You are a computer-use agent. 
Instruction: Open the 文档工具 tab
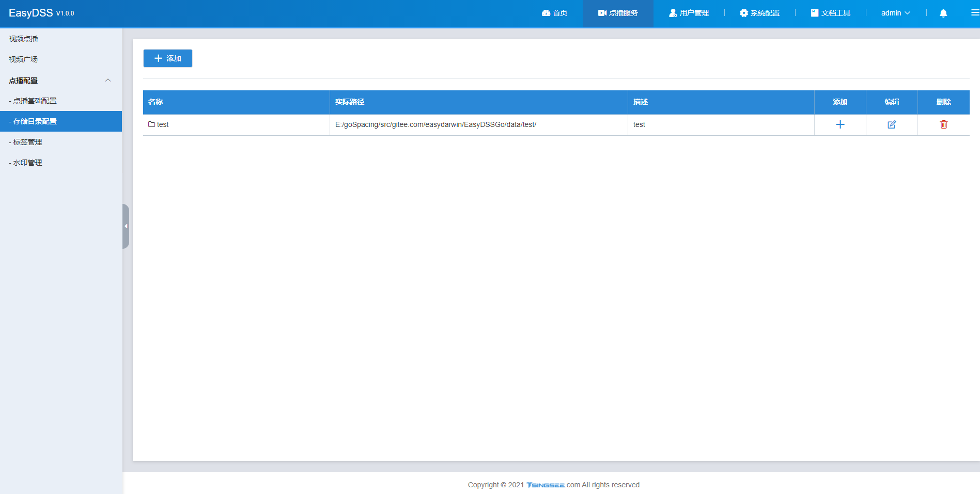click(x=830, y=13)
